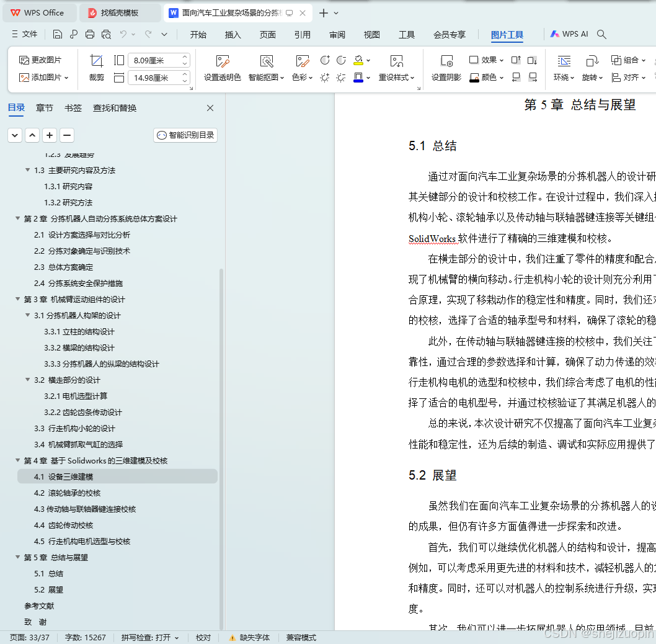Click the Undo arrow icon
The width and height of the screenshot is (656, 644).
(x=123, y=34)
